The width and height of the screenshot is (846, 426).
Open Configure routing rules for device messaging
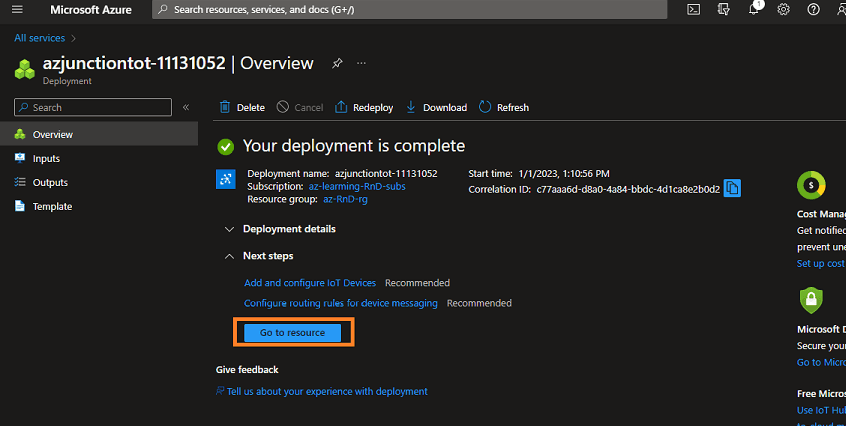pos(340,303)
